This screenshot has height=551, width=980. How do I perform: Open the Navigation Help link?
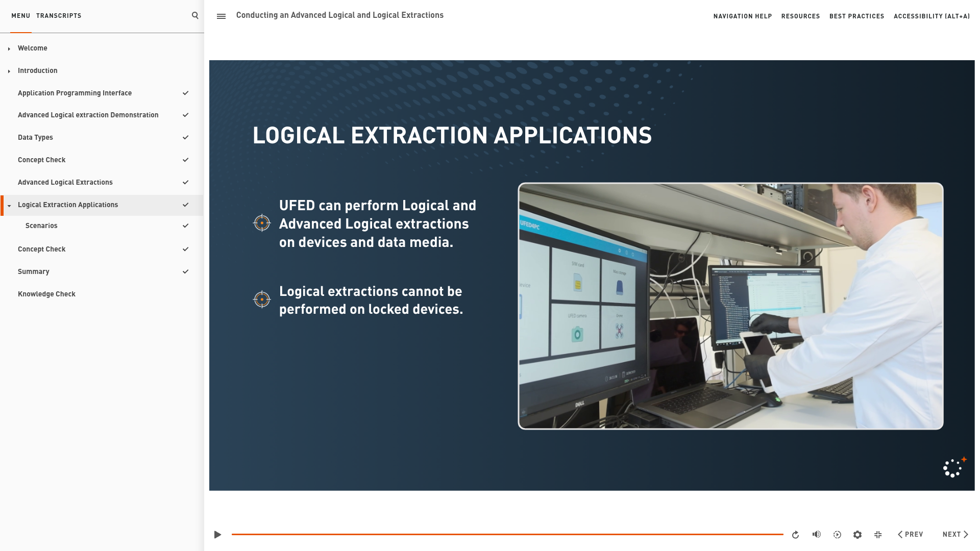[x=743, y=16]
